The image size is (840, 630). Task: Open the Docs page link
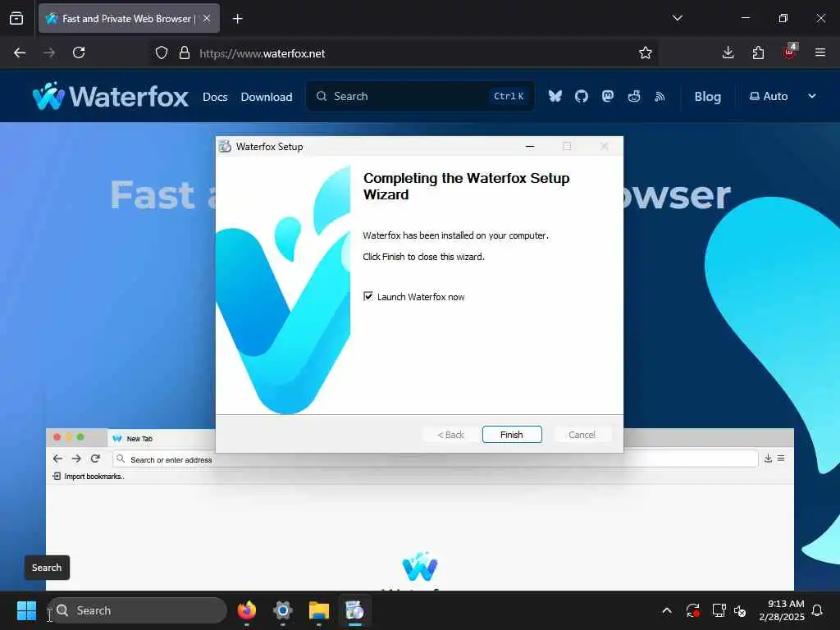point(215,97)
